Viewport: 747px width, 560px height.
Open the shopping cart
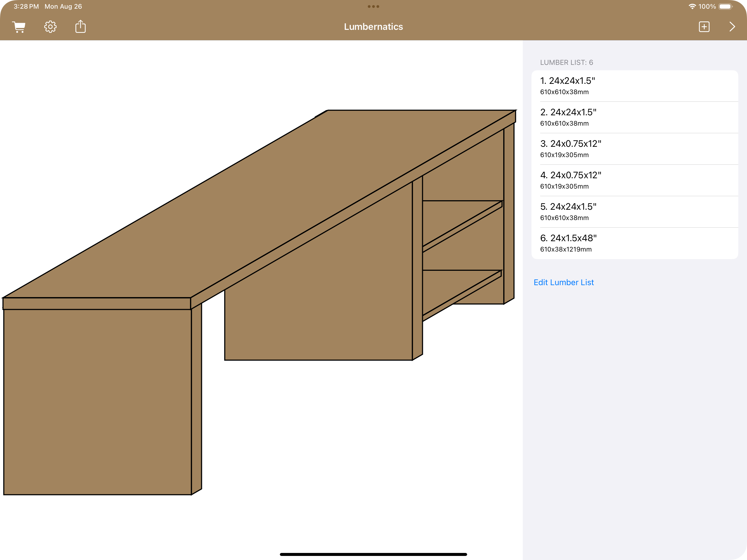(x=19, y=27)
